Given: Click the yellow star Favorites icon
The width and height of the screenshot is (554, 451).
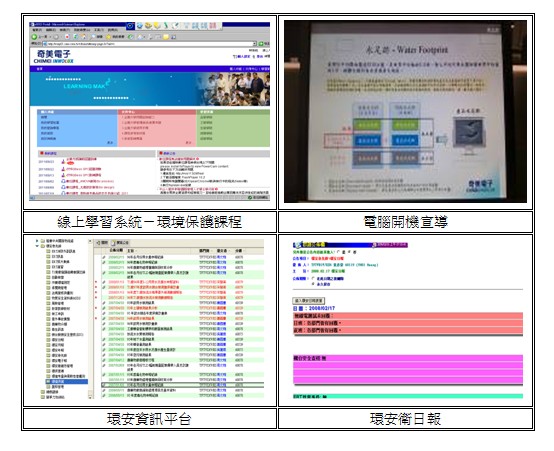Looking at the screenshot, I should (108, 37).
